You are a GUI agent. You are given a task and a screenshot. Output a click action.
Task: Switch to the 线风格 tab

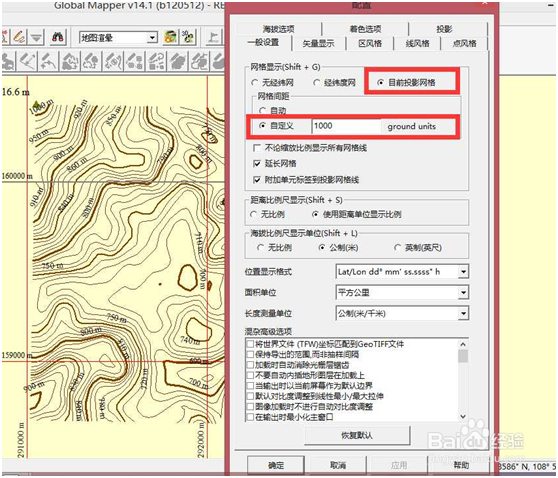point(418,43)
